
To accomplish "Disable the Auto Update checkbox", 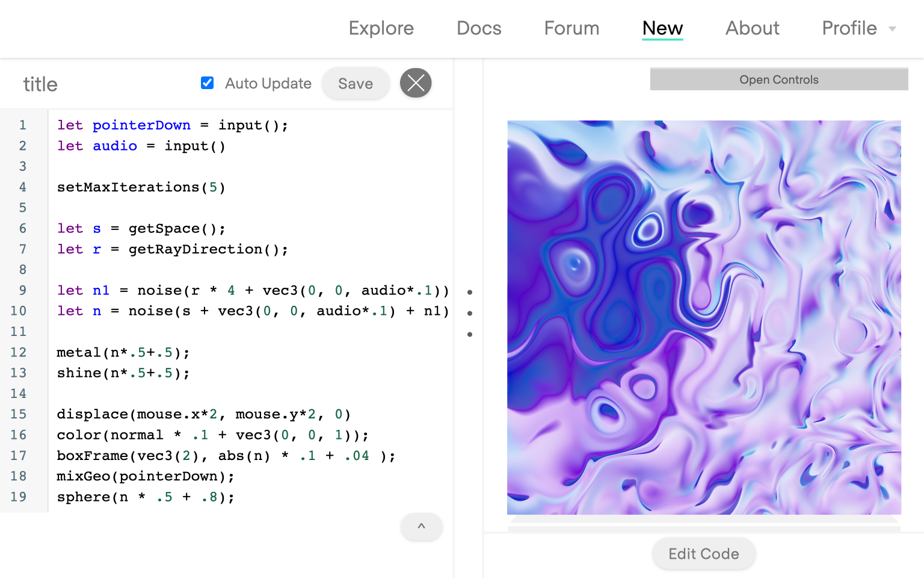I will pyautogui.click(x=207, y=82).
